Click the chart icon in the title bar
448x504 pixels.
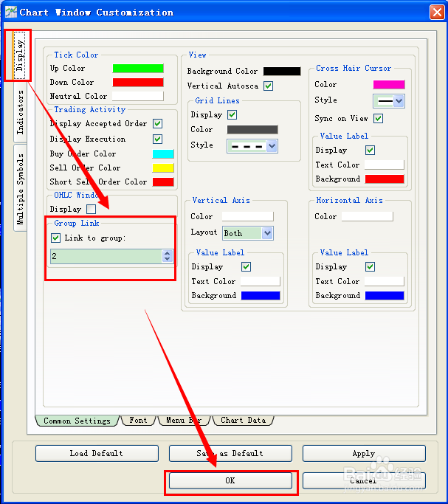coord(11,13)
